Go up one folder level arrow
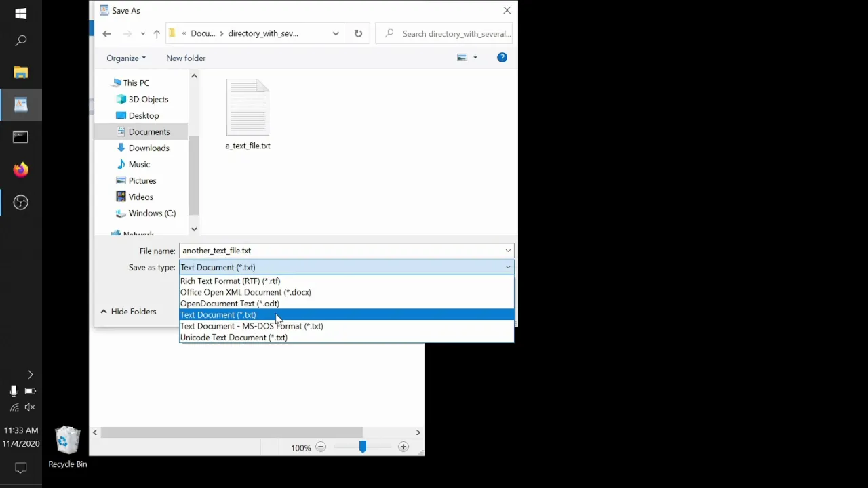This screenshot has height=488, width=868. 157,33
